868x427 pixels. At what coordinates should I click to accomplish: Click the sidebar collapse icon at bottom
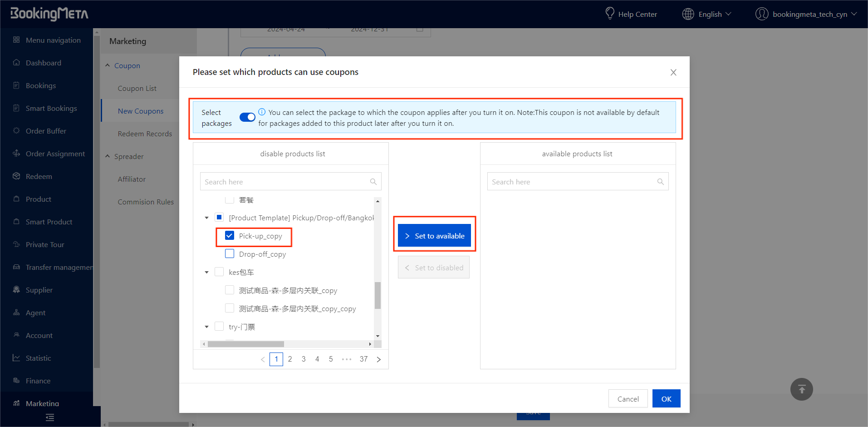coord(50,417)
